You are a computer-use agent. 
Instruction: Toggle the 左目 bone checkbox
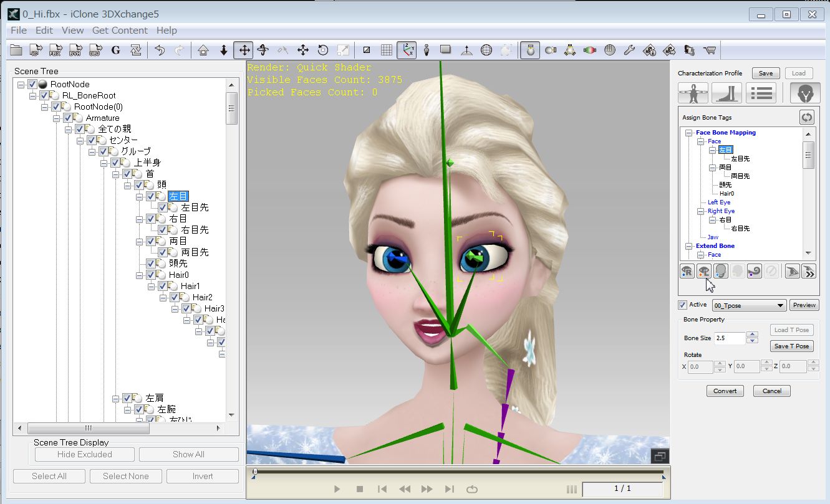point(150,196)
